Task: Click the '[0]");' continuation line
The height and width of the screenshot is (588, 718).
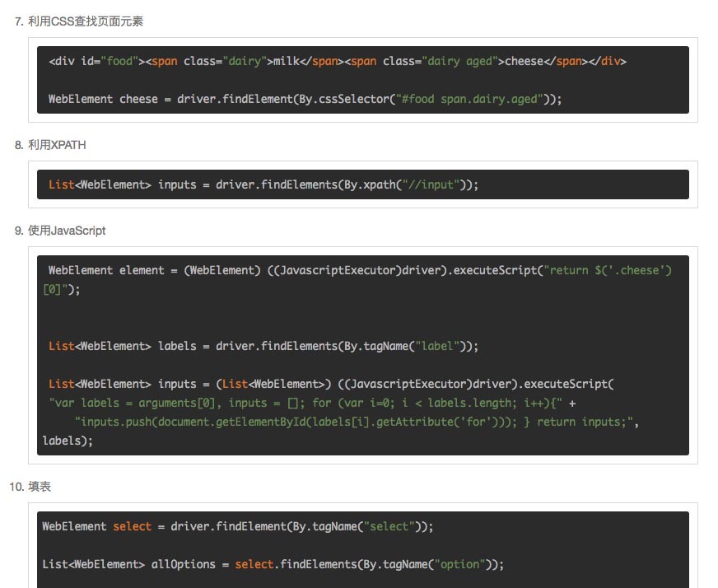Action: [x=62, y=289]
